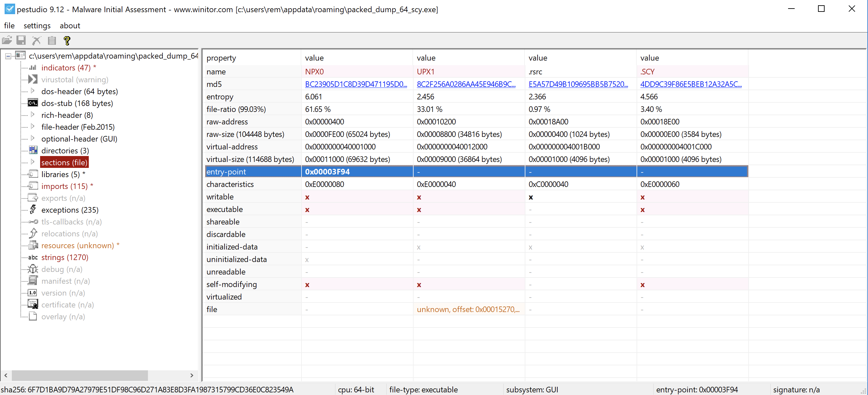The image size is (868, 395).
Task: Expand the file-header tree node
Action: [x=33, y=126]
